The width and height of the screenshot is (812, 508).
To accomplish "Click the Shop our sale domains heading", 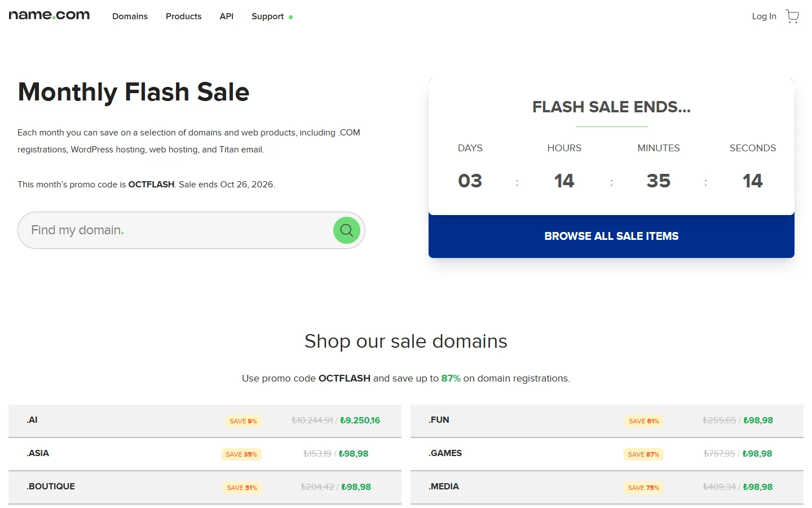I will click(x=406, y=341).
